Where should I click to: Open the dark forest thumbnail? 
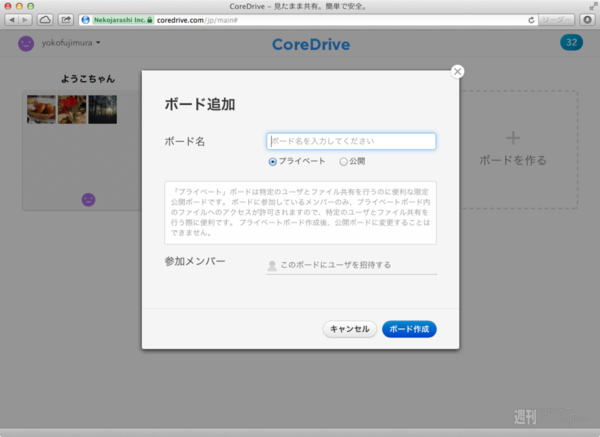pos(103,109)
